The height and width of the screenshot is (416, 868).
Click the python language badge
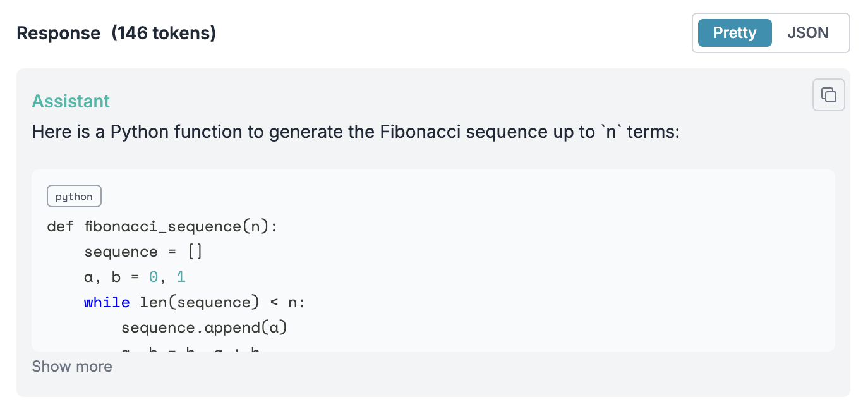(x=74, y=197)
